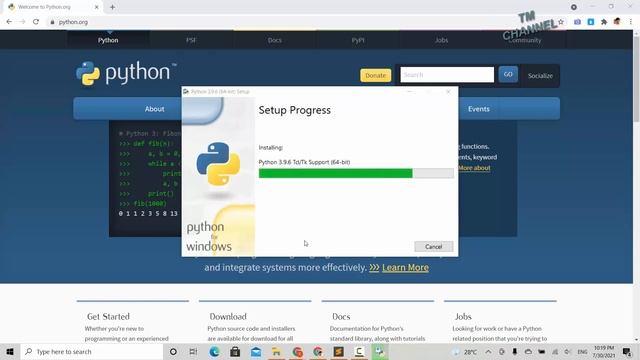This screenshot has width=640, height=360.
Task: Go back in the browser
Action: click(x=9, y=22)
